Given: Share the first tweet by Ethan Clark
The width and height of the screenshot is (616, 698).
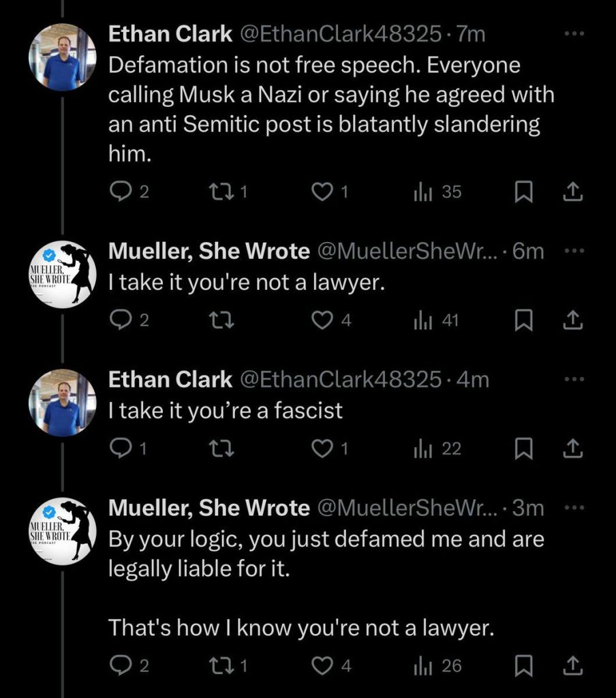Looking at the screenshot, I should pyautogui.click(x=572, y=193).
